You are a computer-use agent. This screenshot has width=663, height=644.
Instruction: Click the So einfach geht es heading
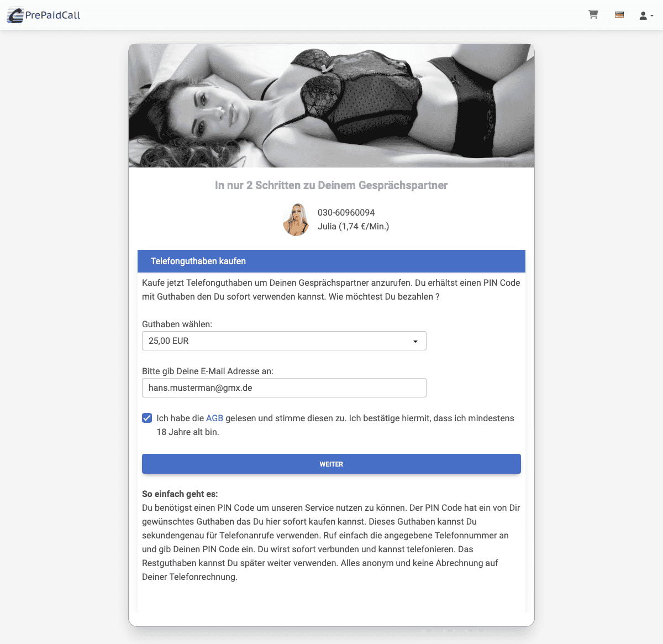point(180,494)
